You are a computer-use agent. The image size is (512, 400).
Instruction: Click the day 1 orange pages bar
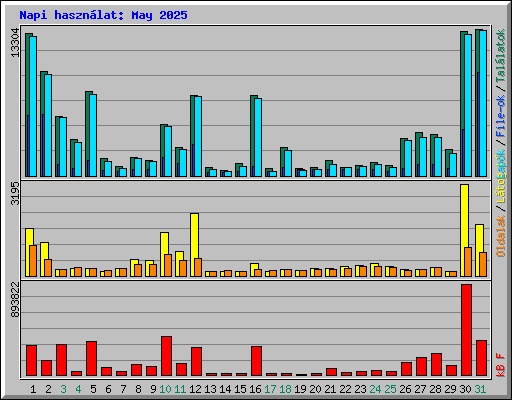click(33, 261)
